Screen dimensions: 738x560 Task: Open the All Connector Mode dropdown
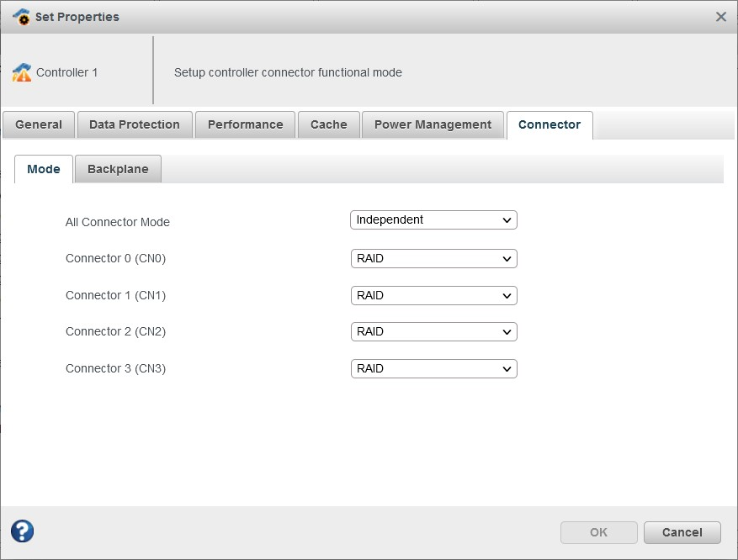[433, 220]
